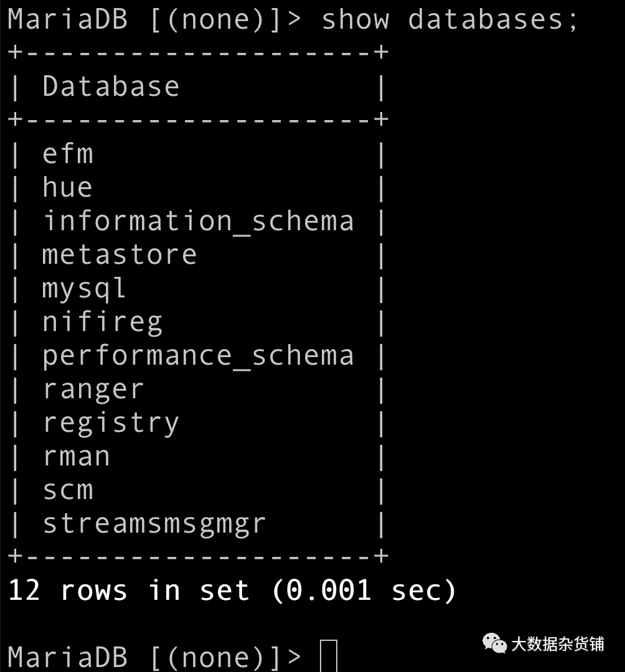Click the WeChat logo icon in the watermark

[x=496, y=644]
